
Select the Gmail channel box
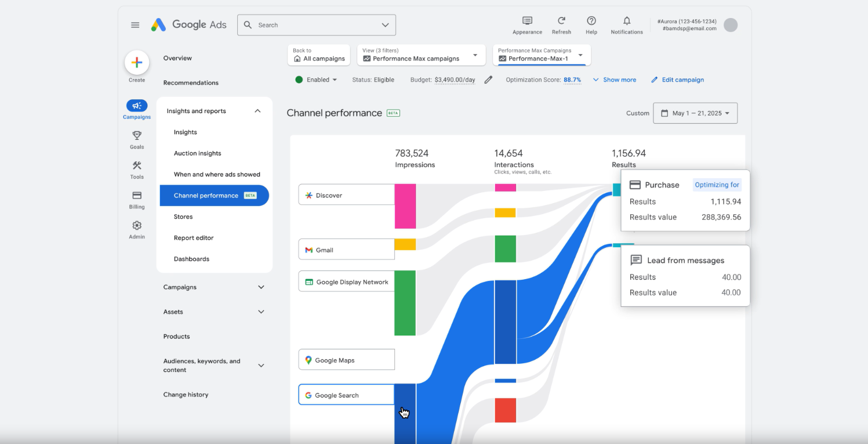pos(347,249)
